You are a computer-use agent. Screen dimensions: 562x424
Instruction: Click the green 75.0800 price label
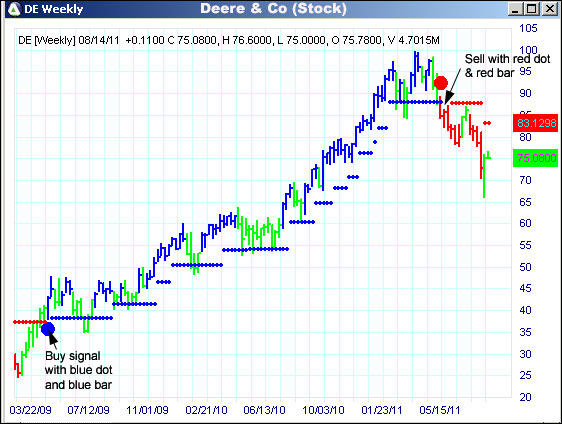pos(535,158)
